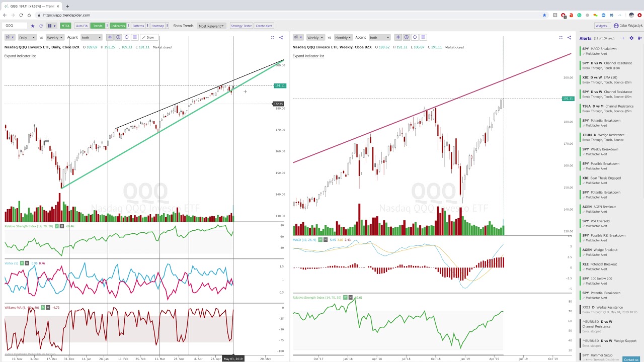Screen dimensions: 644x362
Task: Open the Most Relevant trends dropdown
Action: 211,26
